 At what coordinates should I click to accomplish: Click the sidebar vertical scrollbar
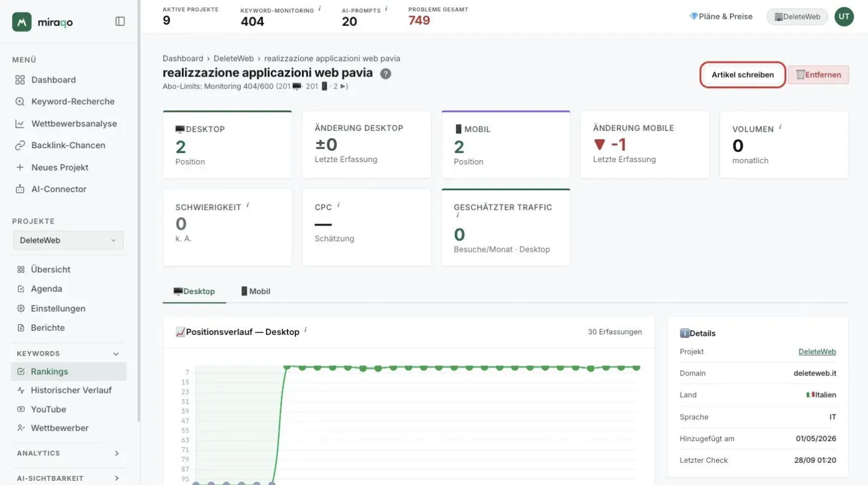139,211
